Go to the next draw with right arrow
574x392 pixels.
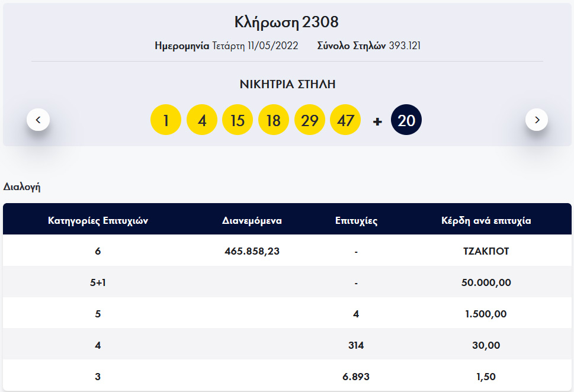click(536, 120)
